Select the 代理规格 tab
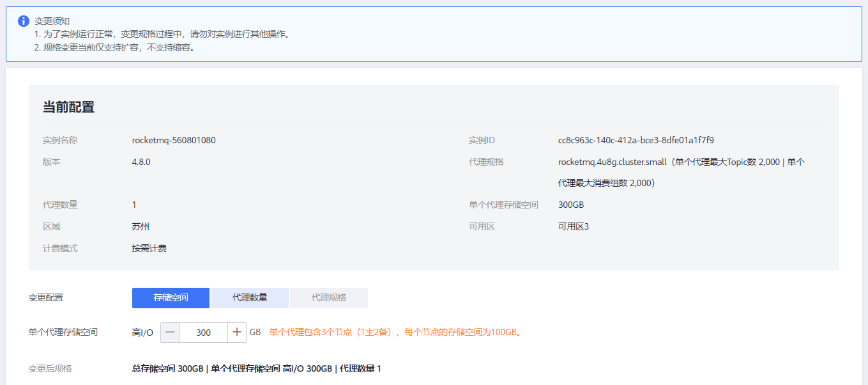This screenshot has height=385, width=868. click(329, 298)
